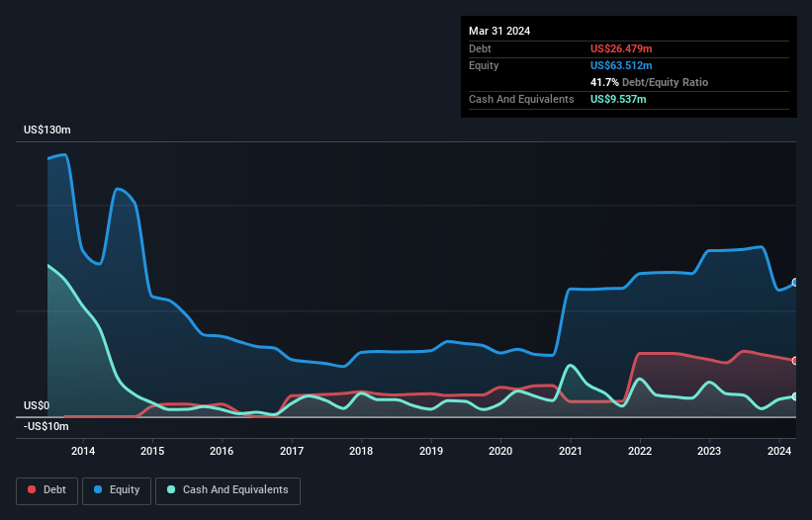Select the 2021 axis label
Screen dimensions: 812x520
click(x=570, y=451)
